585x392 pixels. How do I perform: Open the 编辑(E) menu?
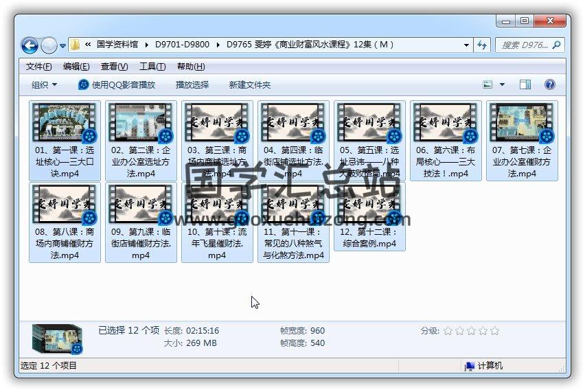(76, 67)
